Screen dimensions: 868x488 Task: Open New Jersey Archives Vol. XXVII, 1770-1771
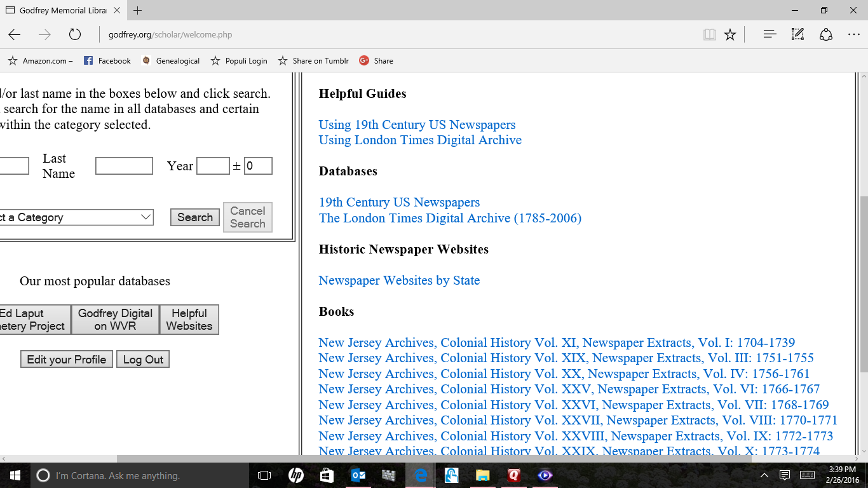tap(578, 421)
